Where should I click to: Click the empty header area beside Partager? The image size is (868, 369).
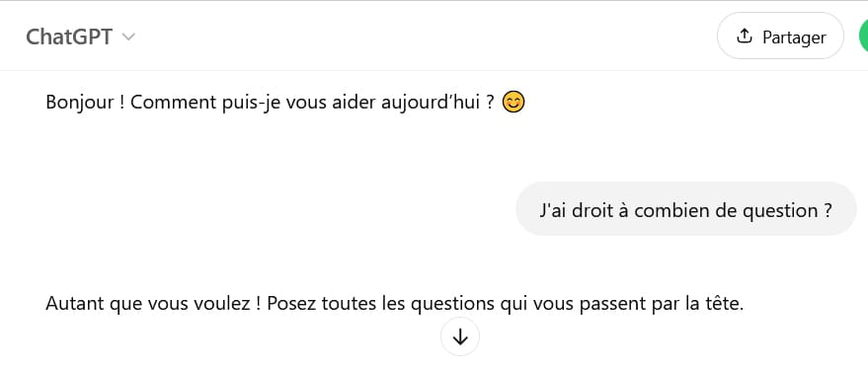pos(427,36)
